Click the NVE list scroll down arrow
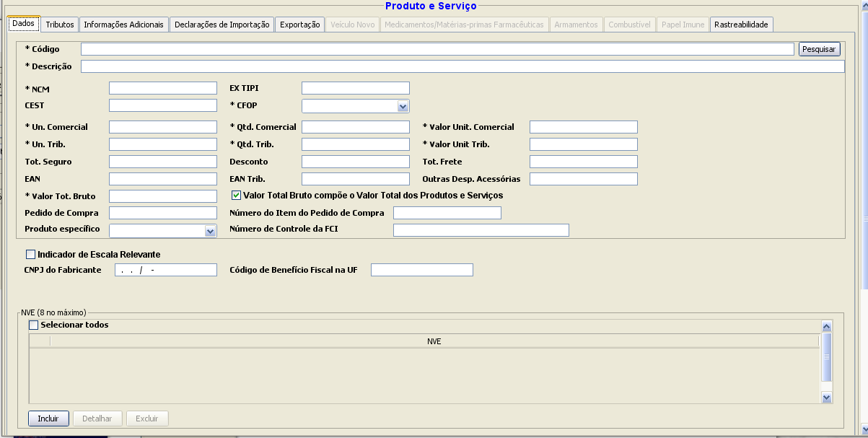Image resolution: width=868 pixels, height=438 pixels. pos(827,397)
